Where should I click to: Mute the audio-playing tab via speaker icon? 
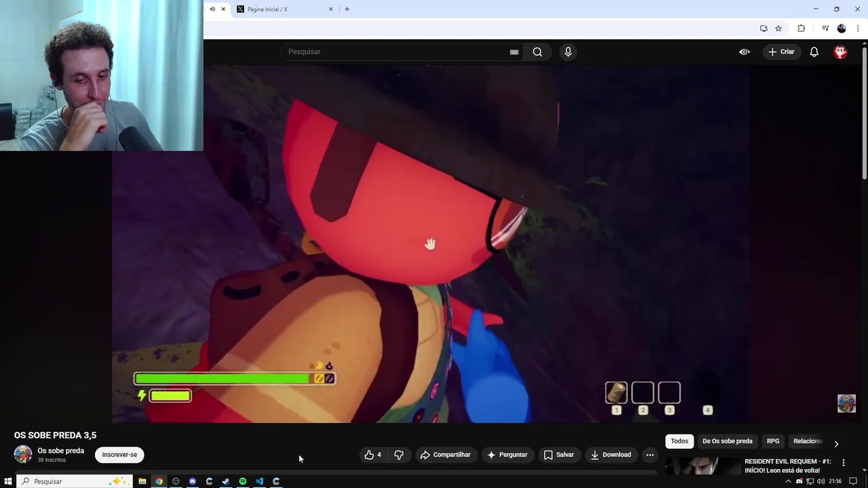pos(212,9)
